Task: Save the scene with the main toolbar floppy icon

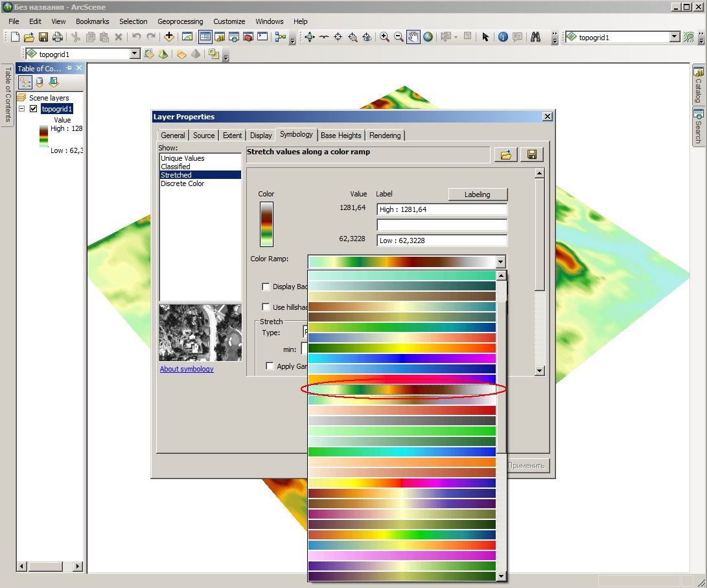Action: (43, 37)
